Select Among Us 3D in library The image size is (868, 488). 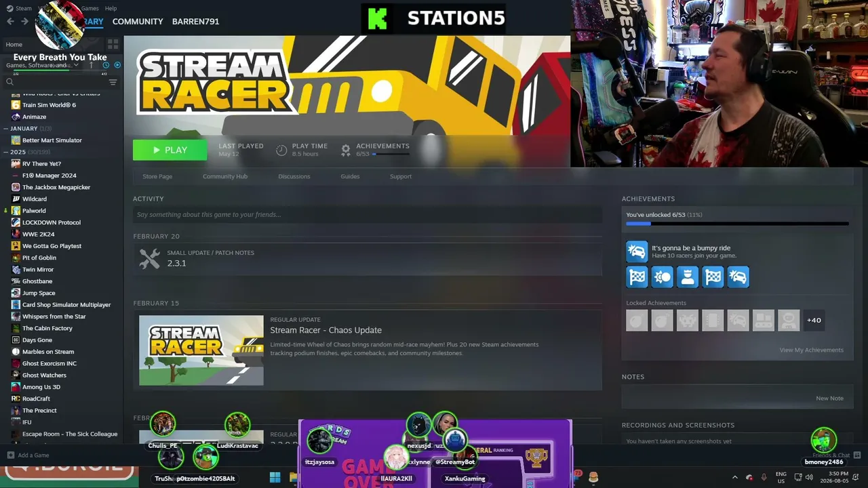pos(41,387)
